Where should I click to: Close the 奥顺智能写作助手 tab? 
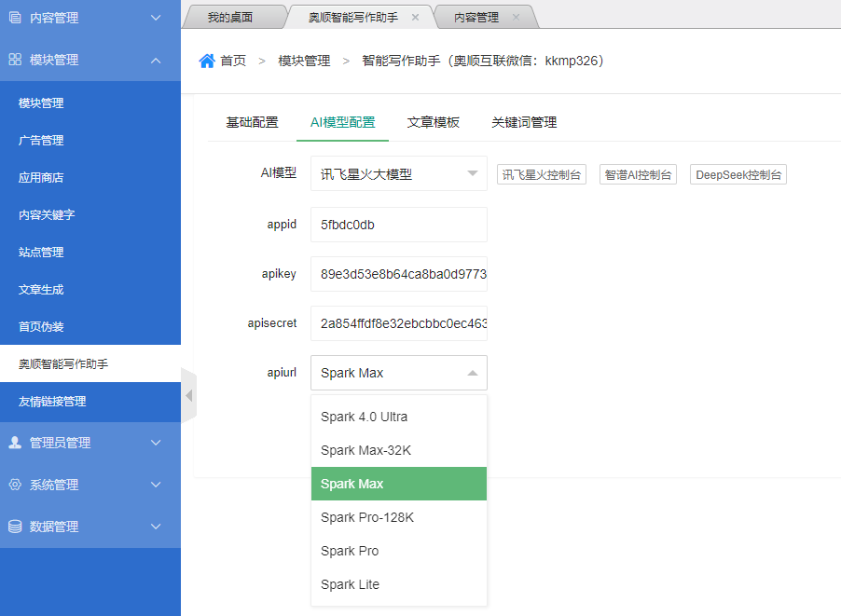tap(415, 18)
